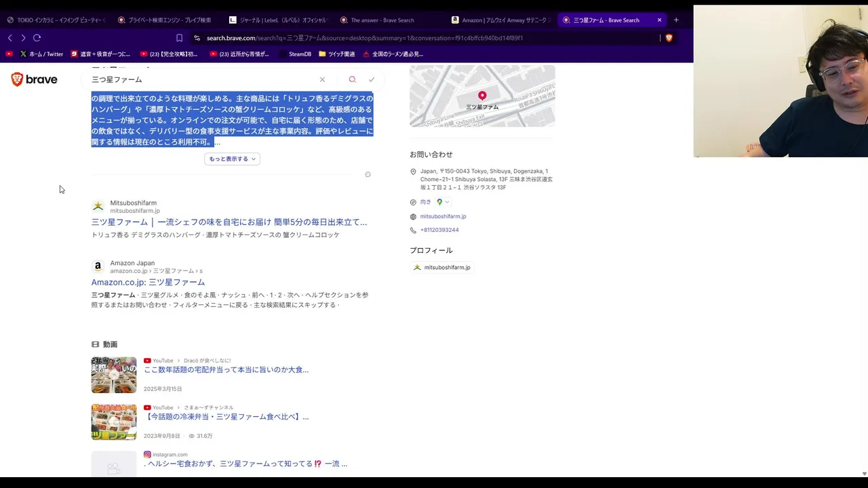The width and height of the screenshot is (868, 488).
Task: Switch to the ジャーナル | LebeL tab
Action: click(278, 20)
